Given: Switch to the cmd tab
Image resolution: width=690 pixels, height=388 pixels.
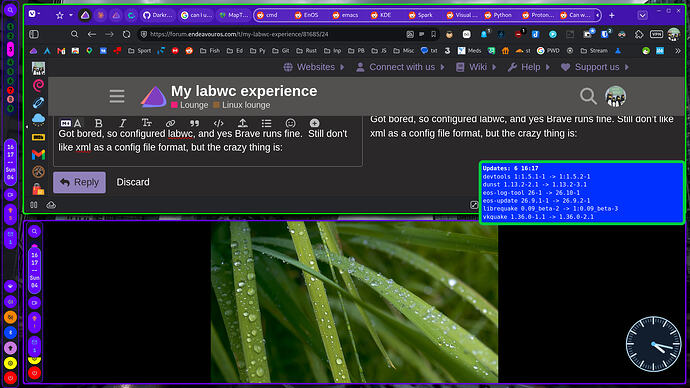Looking at the screenshot, I should (272, 15).
